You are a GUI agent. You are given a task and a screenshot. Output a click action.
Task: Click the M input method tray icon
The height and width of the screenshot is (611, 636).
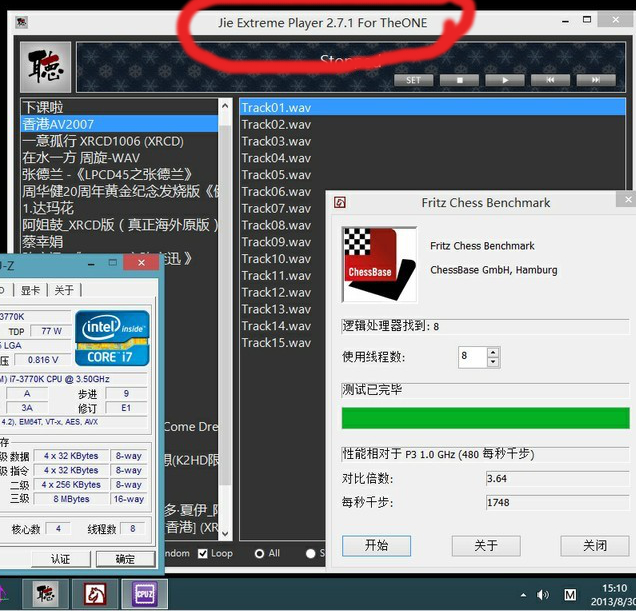[x=570, y=595]
